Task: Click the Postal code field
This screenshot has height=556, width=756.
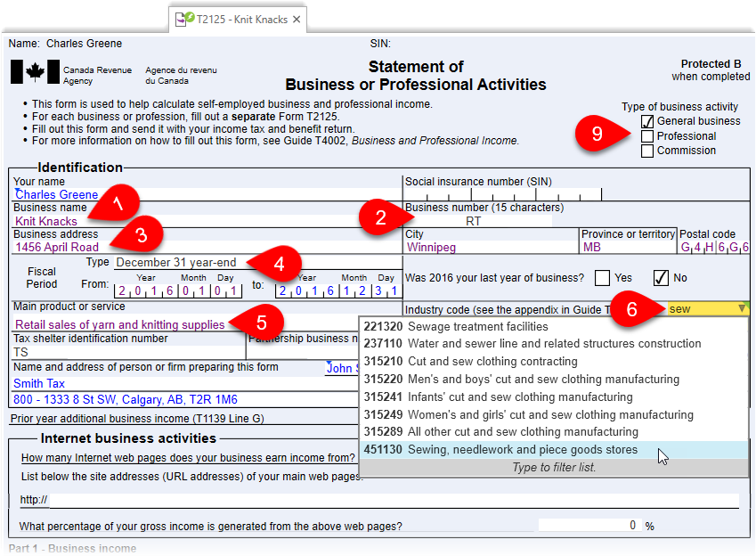Action: (x=714, y=247)
